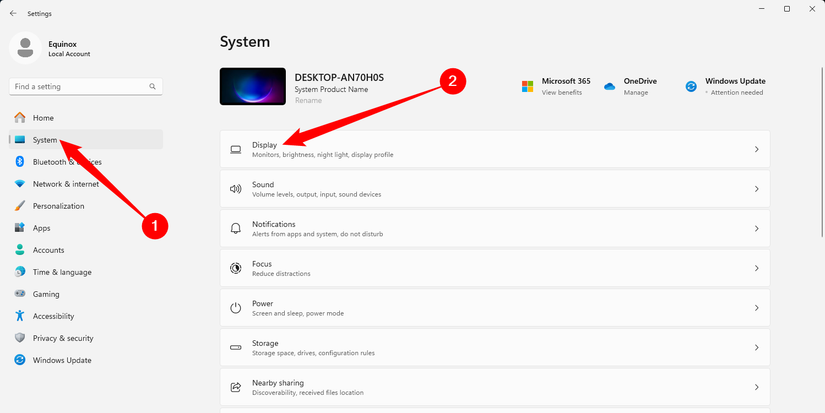Select Time & language in sidebar
The image size is (825, 413).
click(x=61, y=272)
